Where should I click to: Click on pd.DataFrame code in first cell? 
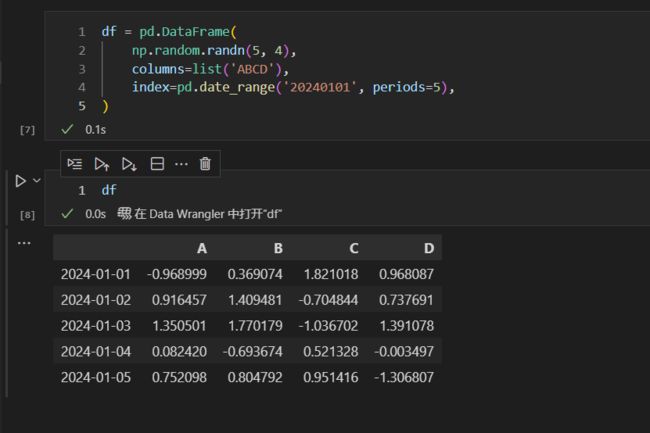point(184,32)
